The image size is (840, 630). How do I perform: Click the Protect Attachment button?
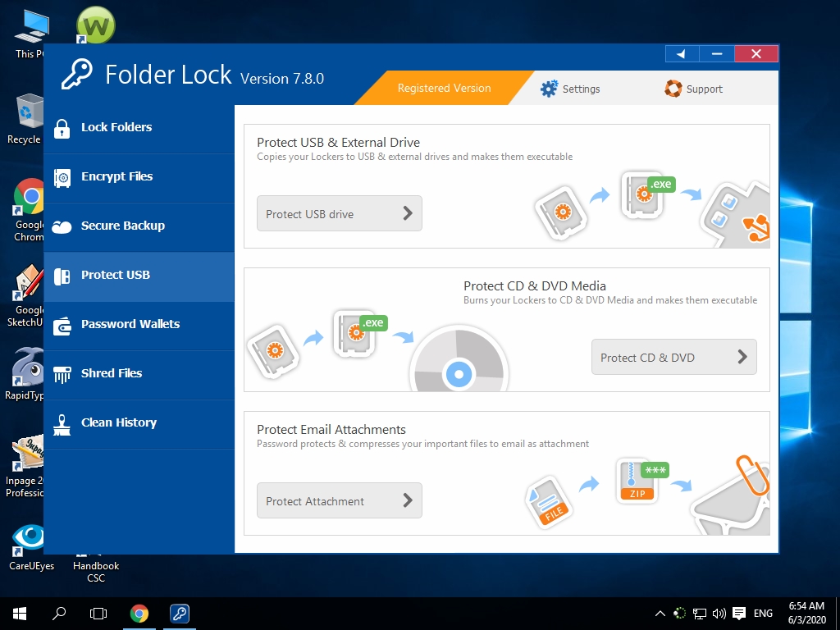tap(340, 500)
